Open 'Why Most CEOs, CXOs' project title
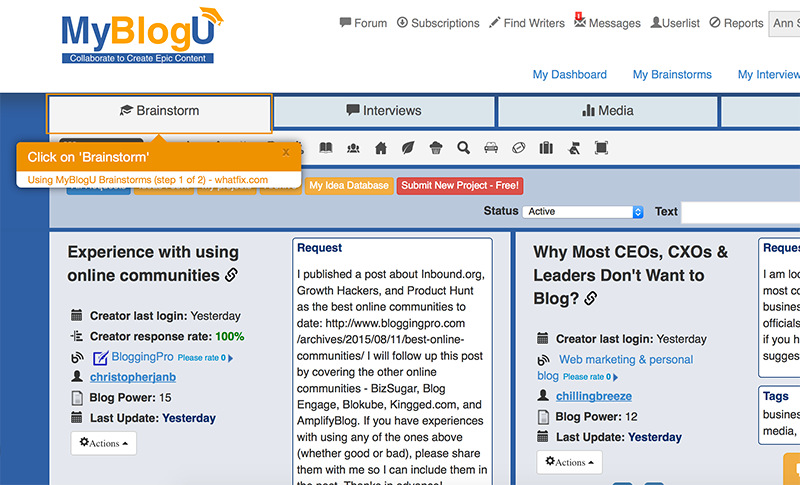The image size is (800, 485). [630, 275]
